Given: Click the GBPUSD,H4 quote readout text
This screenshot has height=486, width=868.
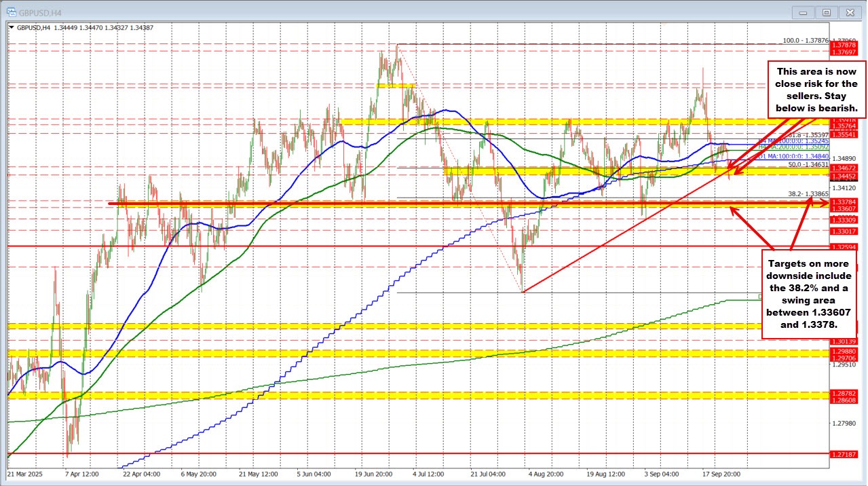Looking at the screenshot, I should coord(81,27).
